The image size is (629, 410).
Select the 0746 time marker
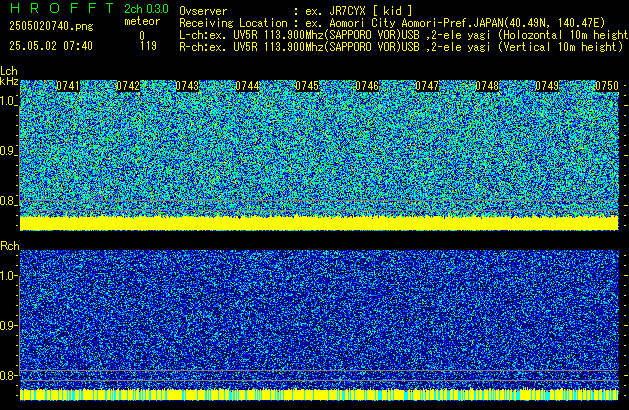point(367,86)
